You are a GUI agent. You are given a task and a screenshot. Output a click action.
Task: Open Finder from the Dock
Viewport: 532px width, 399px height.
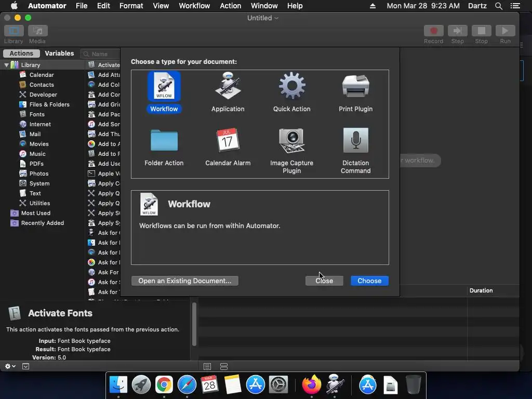pyautogui.click(x=118, y=385)
